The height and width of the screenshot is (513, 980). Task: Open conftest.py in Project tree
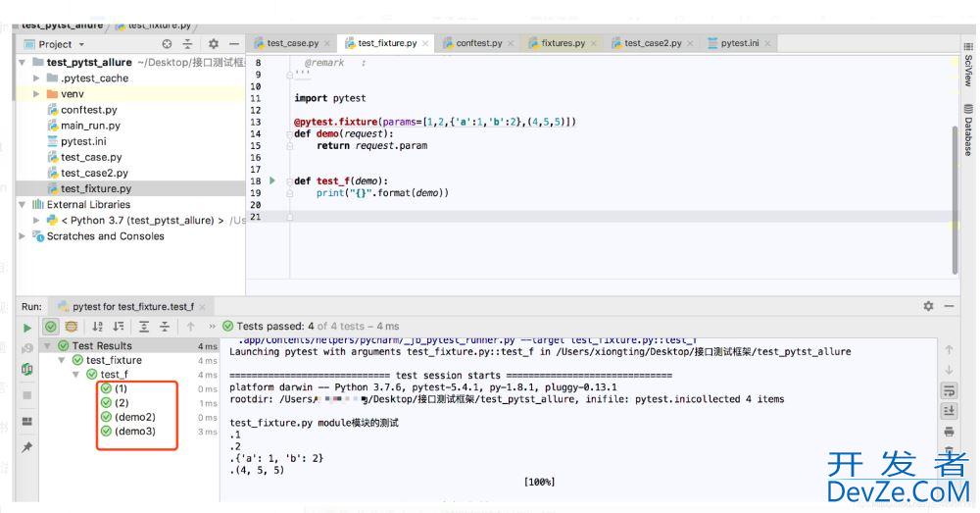coord(89,110)
